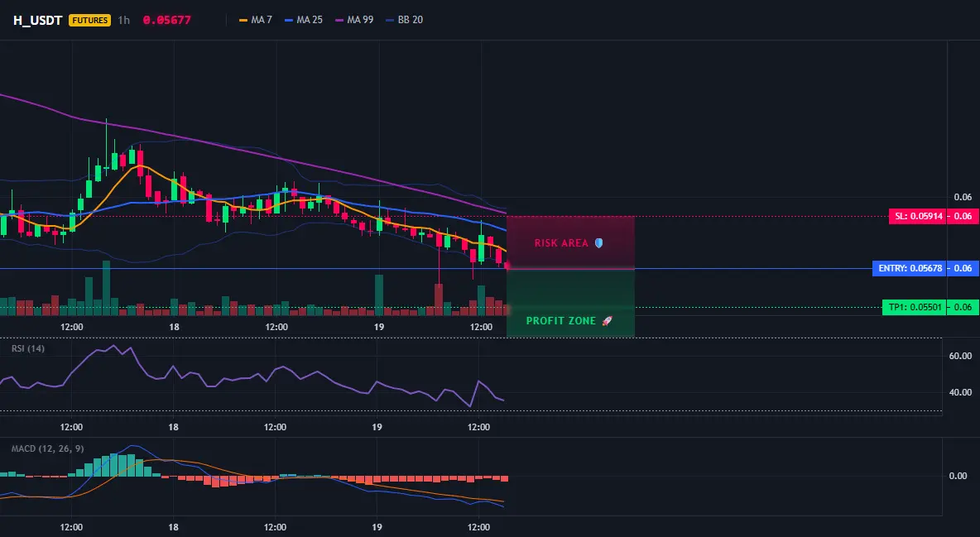Screen dimensions: 980x537
Task: Click the rocket icon beside PROFIT ZONE
Action: tap(607, 321)
